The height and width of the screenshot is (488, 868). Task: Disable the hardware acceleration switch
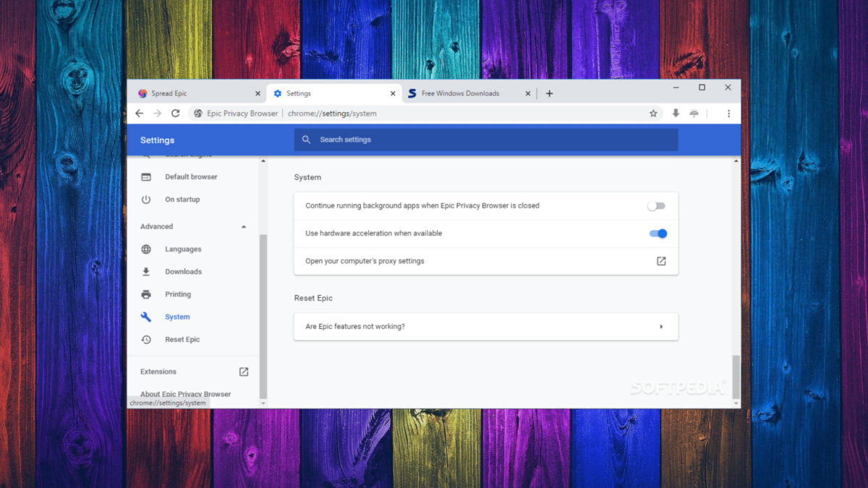[x=658, y=234]
